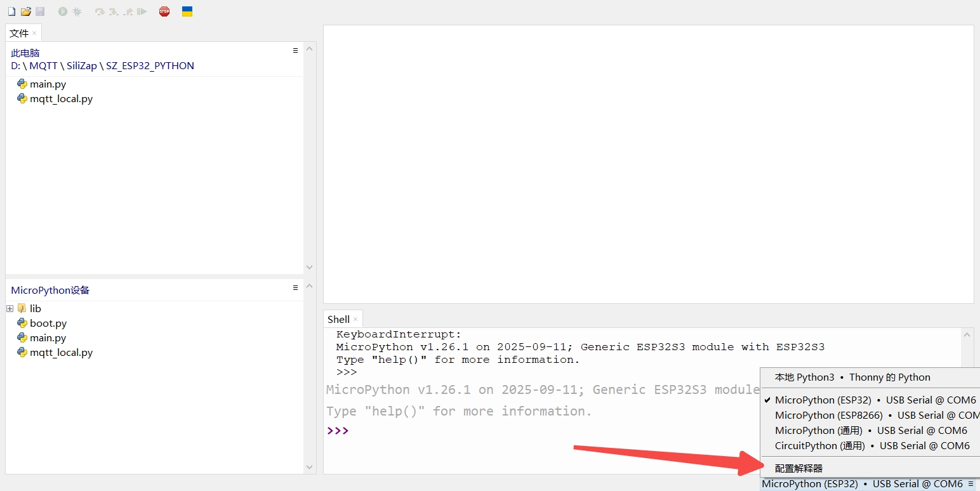Select boot.py under MicroPython设备
Image resolution: width=980 pixels, height=491 pixels.
tap(48, 323)
